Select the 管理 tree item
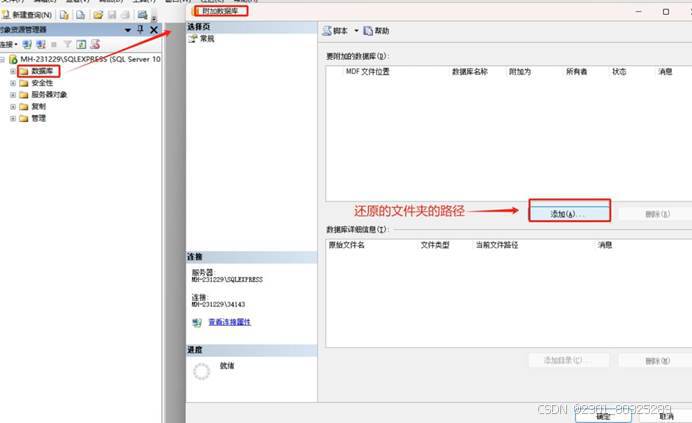 coord(38,118)
